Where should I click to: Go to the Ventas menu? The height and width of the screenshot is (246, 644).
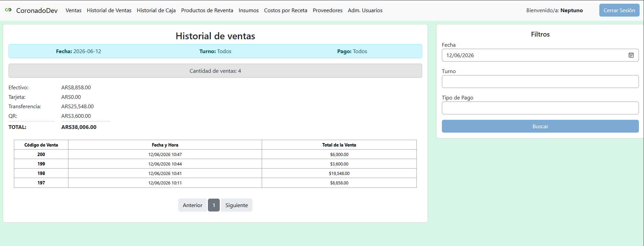pyautogui.click(x=73, y=10)
